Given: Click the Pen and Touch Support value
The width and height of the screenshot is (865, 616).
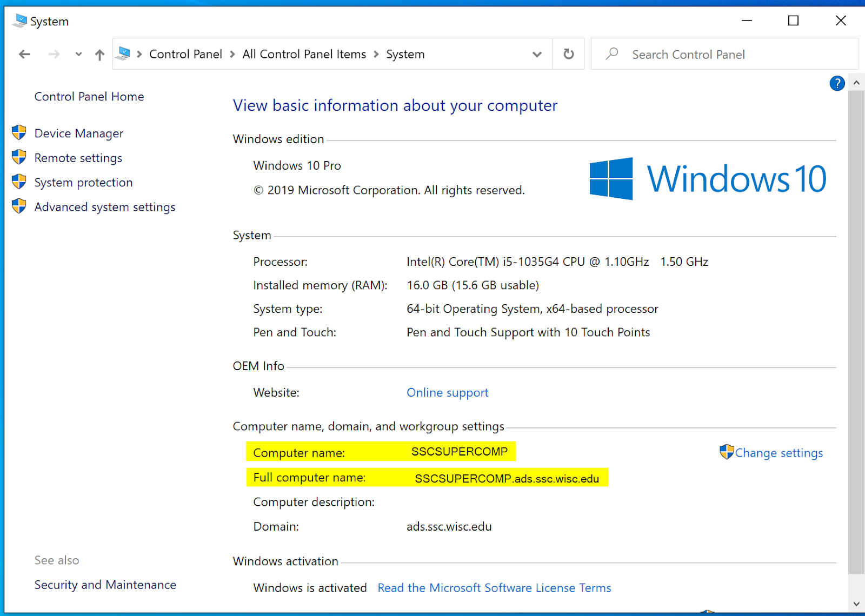Looking at the screenshot, I should 528,332.
